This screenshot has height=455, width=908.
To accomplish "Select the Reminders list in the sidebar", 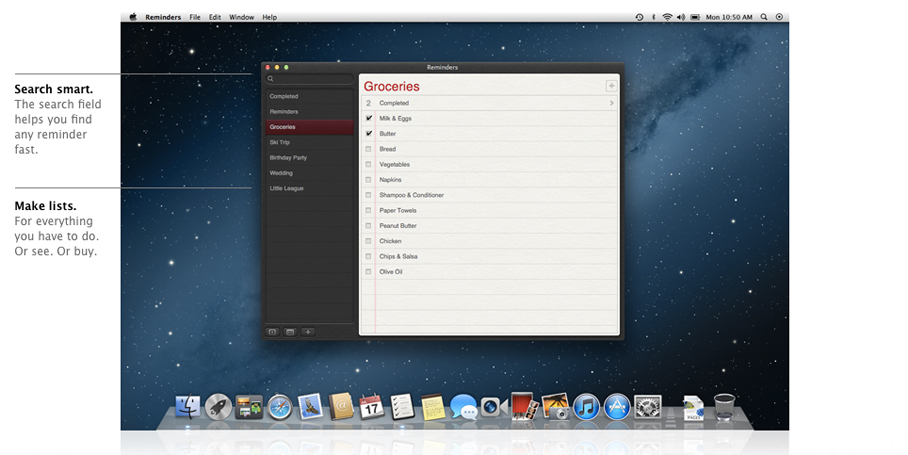I will pos(309,112).
